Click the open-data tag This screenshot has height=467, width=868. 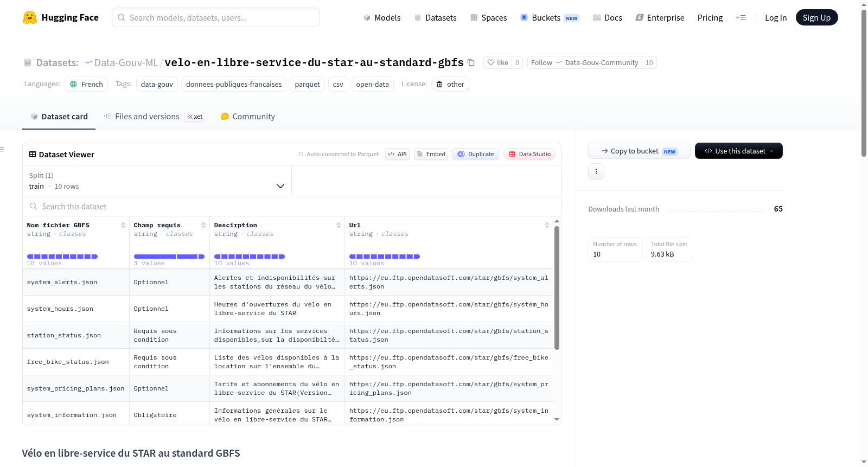coord(372,84)
